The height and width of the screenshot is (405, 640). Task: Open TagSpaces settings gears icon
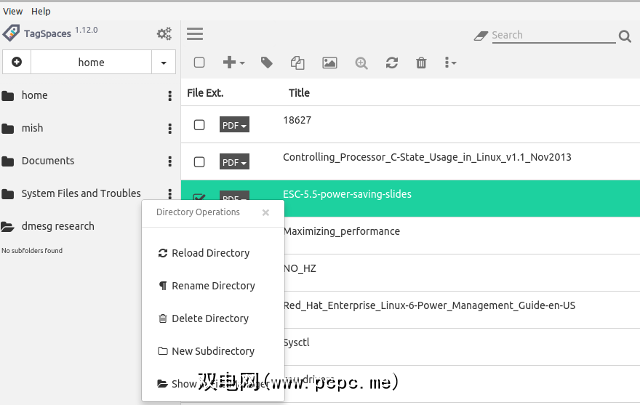[164, 34]
